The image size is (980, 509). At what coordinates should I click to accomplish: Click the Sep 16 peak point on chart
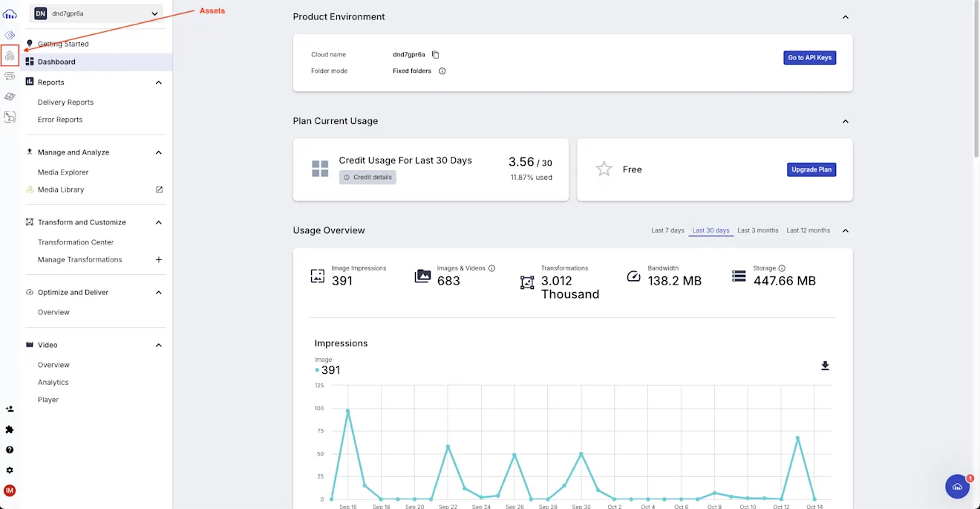(x=347, y=410)
